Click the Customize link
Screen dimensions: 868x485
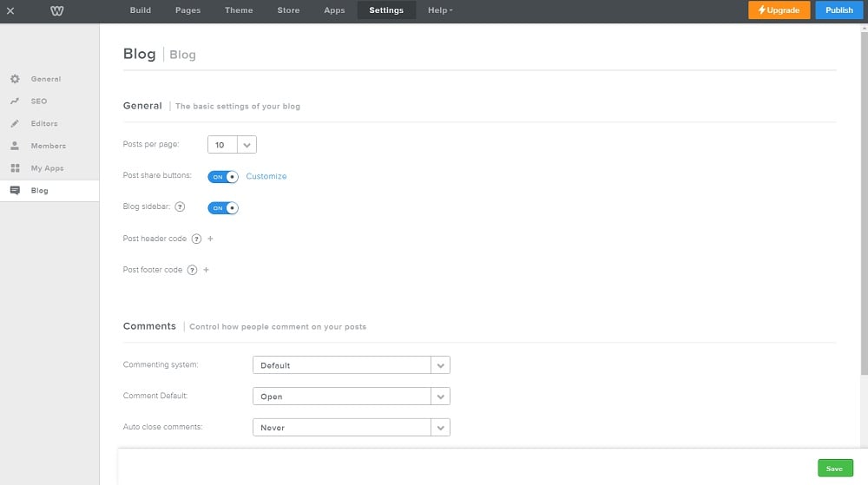pos(266,176)
